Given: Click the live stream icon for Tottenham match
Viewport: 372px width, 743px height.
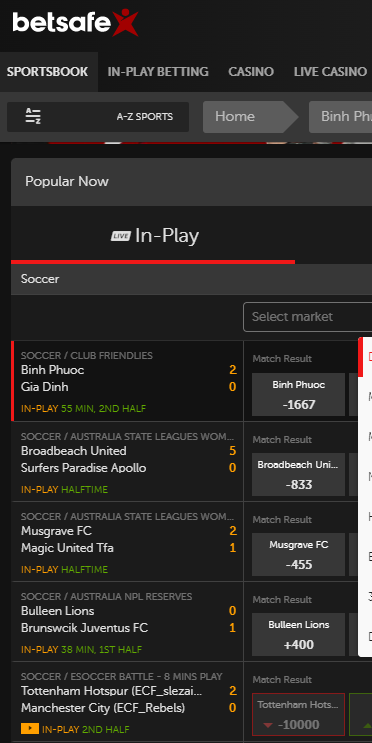Looking at the screenshot, I should [x=29, y=729].
